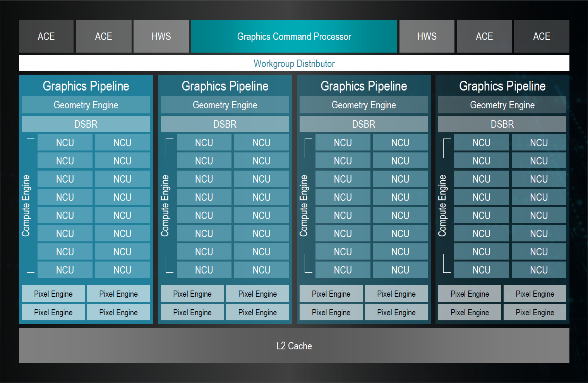The image size is (588, 383).
Task: Click the fourth (darkest) Graphics Pipeline title
Action: click(x=502, y=86)
